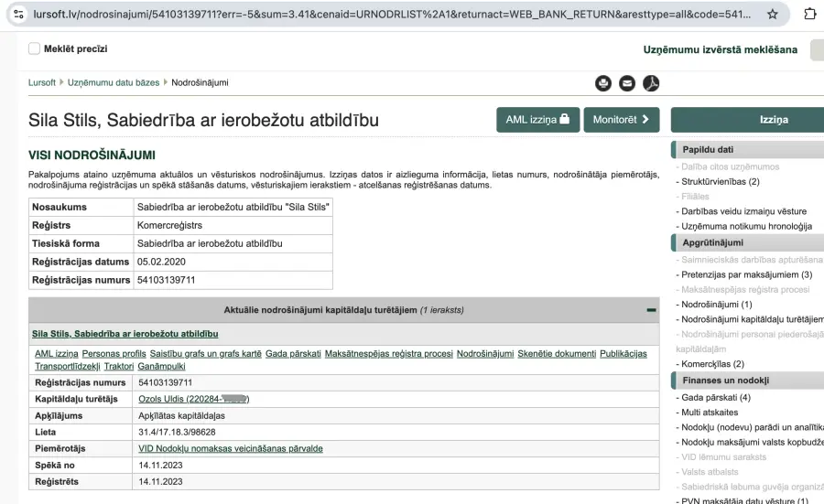Select Darbības veidu izmaiņu vēsture
Image resolution: width=824 pixels, height=504 pixels.
pyautogui.click(x=743, y=211)
